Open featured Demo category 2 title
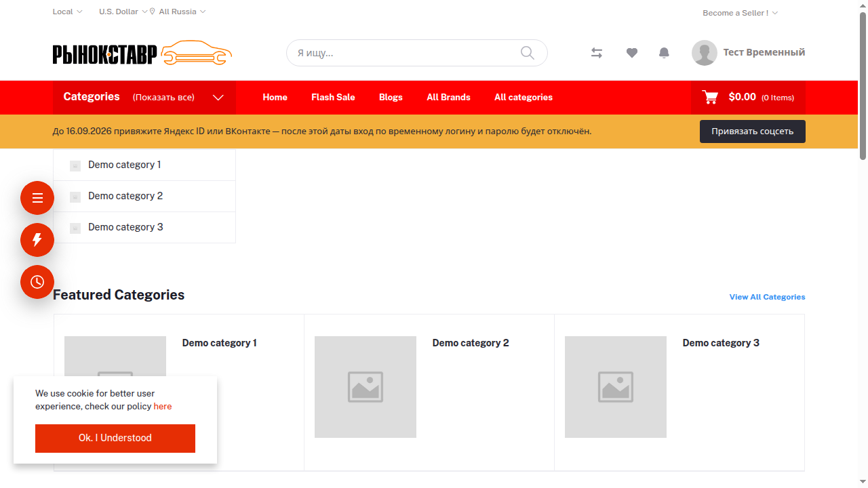Viewport: 868px width, 488px height. coord(471,343)
